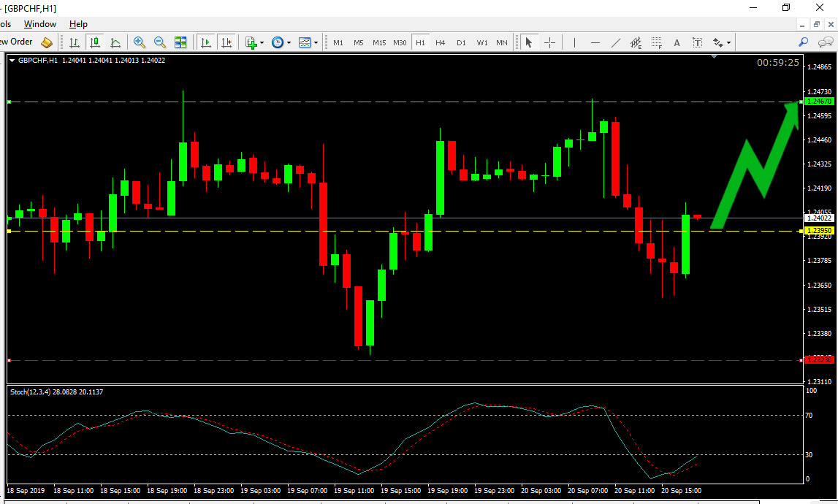
Task: Enable chart auto scroll
Action: click(206, 42)
